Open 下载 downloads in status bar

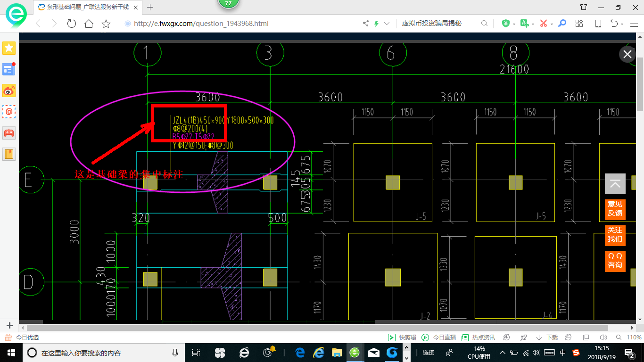coord(547,337)
